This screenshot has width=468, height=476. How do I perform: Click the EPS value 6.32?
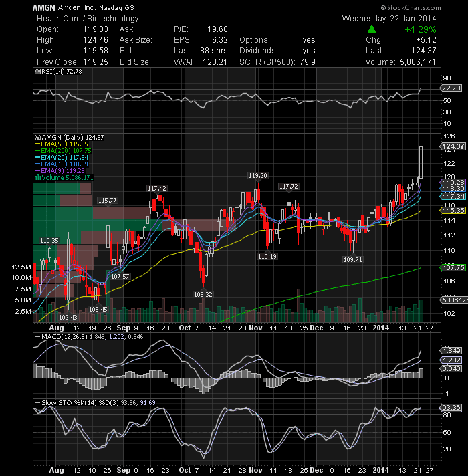[220, 40]
